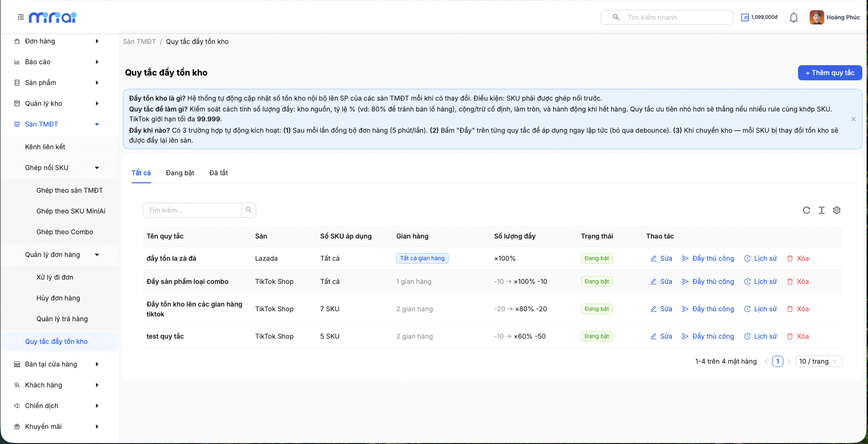
Task: Click Đẩy thủ công on test quy tắc row
Action: 708,336
